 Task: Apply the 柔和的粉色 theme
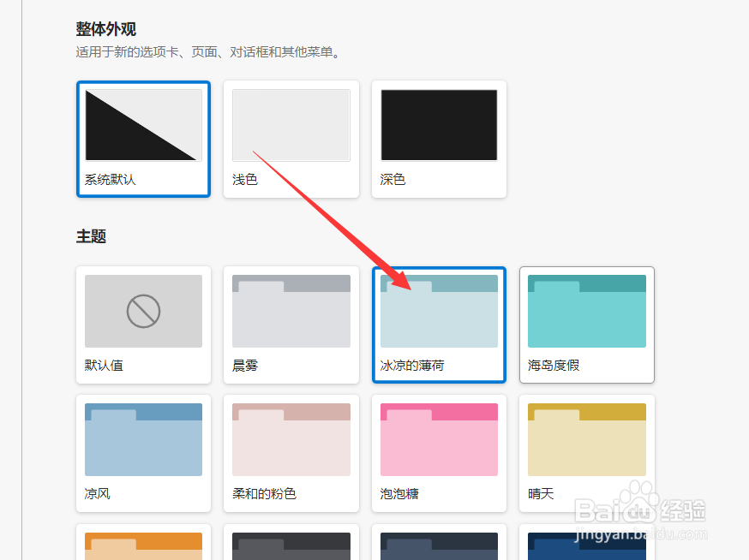point(291,454)
